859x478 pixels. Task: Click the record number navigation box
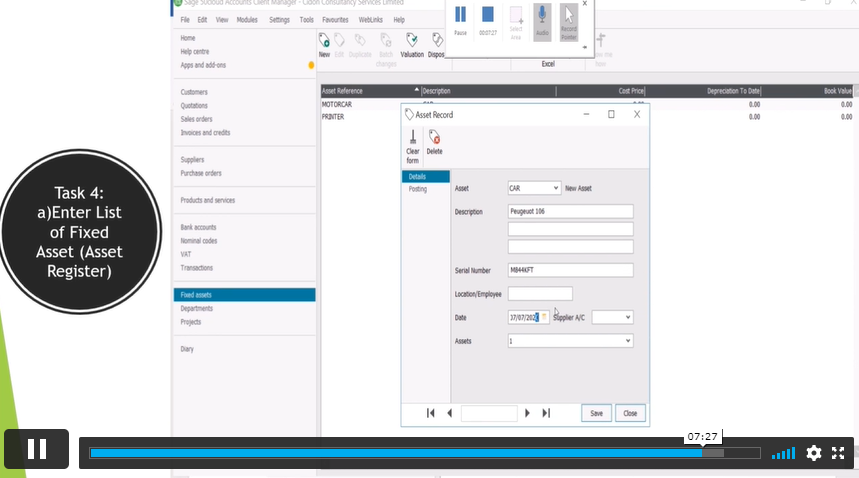489,413
